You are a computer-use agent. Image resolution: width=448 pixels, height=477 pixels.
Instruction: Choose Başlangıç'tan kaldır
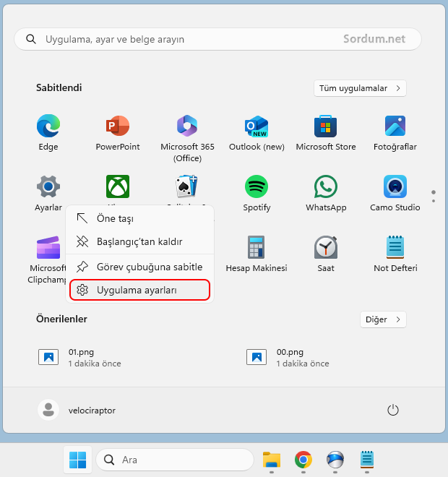tap(139, 241)
